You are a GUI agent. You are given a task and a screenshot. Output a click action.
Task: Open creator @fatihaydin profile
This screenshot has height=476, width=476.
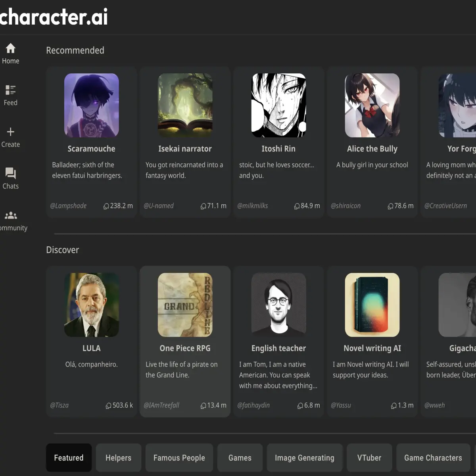tap(253, 405)
